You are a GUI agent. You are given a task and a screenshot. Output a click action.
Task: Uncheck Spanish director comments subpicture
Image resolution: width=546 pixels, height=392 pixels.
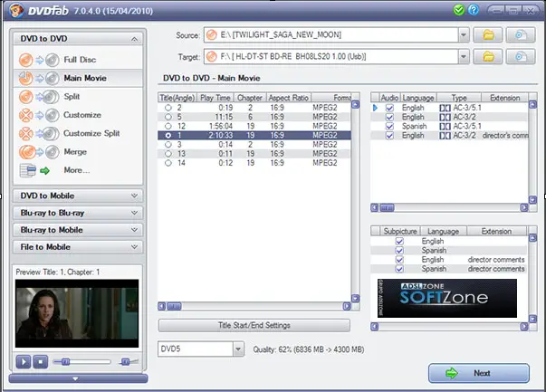pos(399,269)
